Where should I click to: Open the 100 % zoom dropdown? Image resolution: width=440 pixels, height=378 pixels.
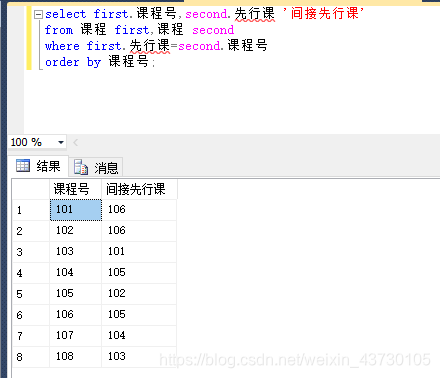coord(61,142)
